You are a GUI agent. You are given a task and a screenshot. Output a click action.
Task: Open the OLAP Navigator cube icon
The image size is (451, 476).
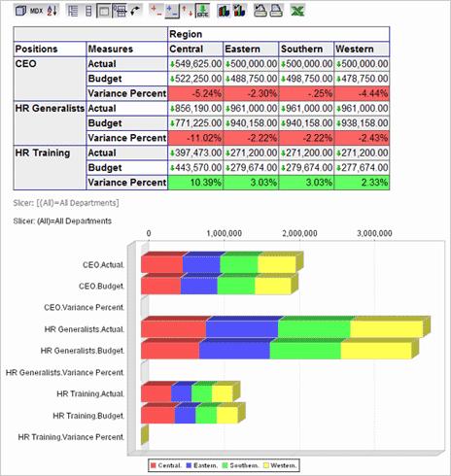pos(20,11)
